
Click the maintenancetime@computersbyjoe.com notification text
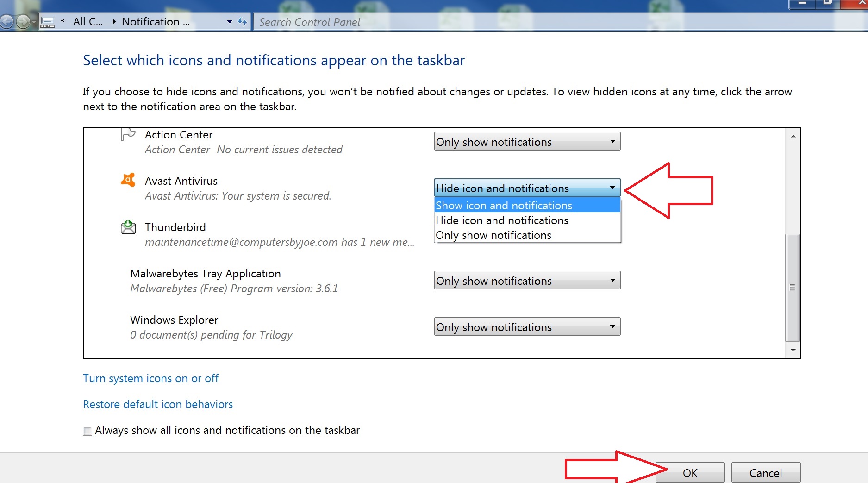click(279, 242)
